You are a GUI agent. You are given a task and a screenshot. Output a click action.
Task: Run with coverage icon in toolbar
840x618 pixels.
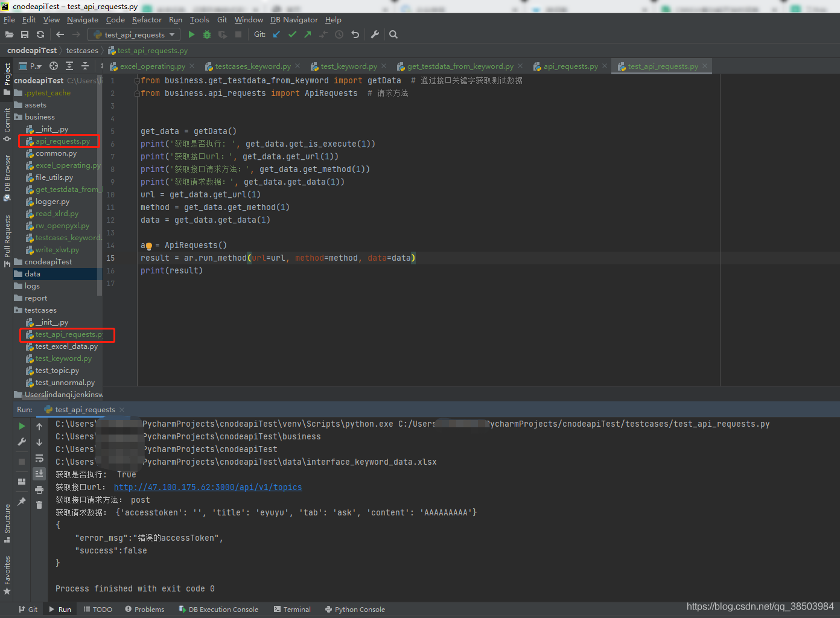point(223,34)
